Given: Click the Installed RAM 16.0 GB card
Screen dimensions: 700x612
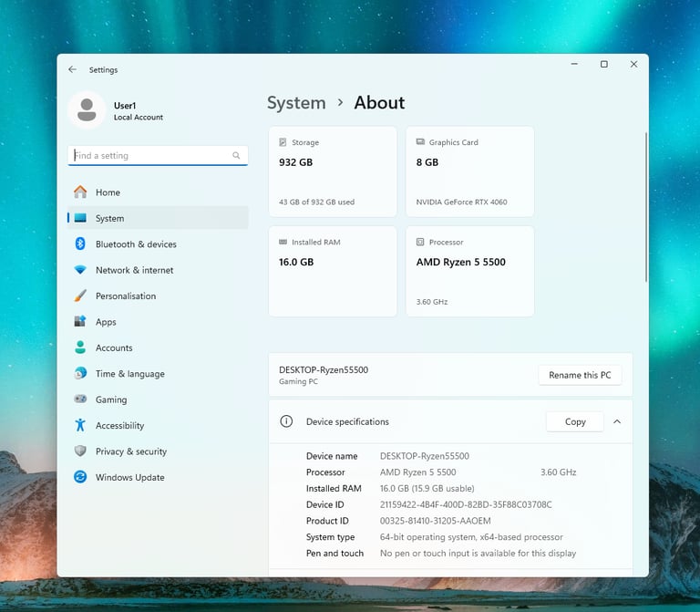Looking at the screenshot, I should coord(333,272).
